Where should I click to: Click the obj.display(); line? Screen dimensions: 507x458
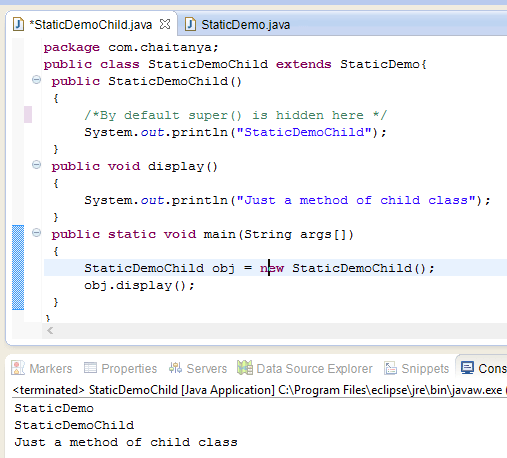[x=139, y=286]
